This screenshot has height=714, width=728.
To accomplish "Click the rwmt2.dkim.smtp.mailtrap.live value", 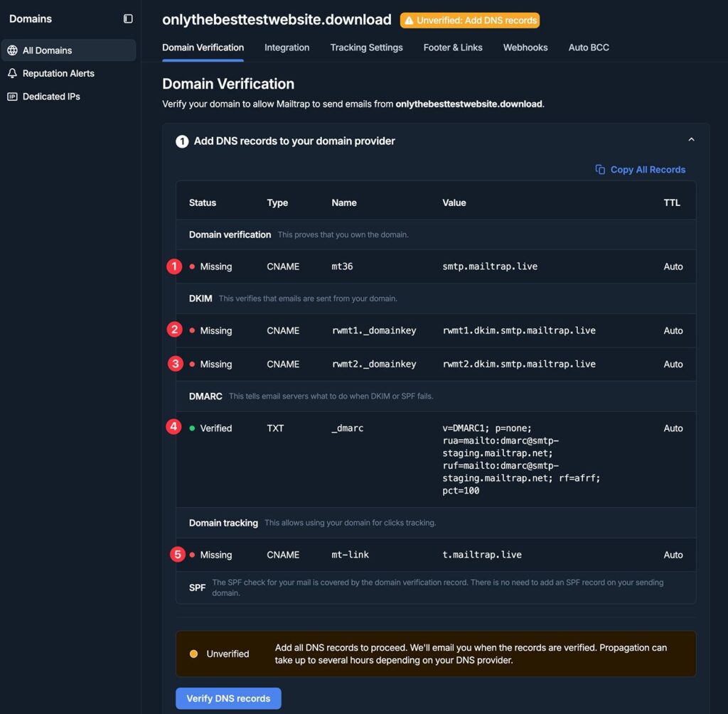I will point(518,364).
